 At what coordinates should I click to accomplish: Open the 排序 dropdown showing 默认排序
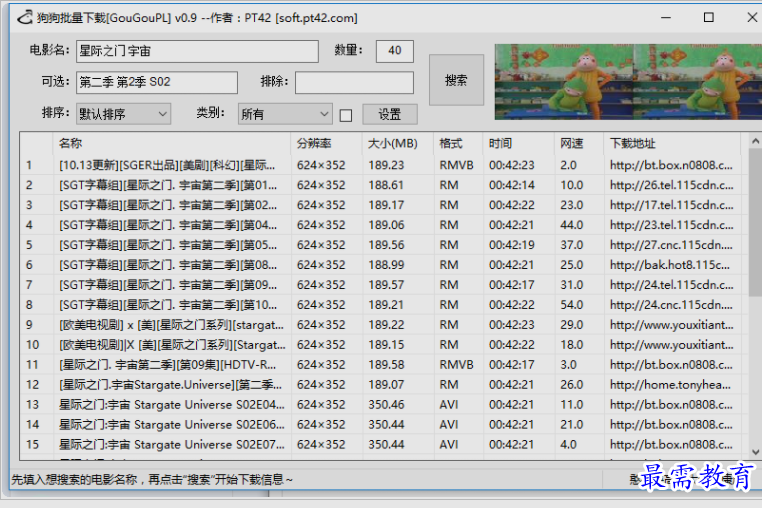tap(123, 114)
